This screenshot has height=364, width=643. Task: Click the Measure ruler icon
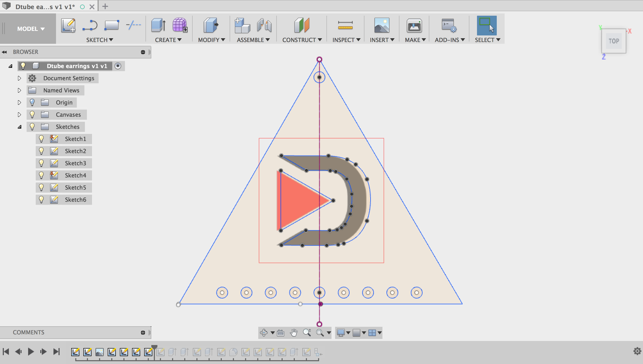pos(345,25)
